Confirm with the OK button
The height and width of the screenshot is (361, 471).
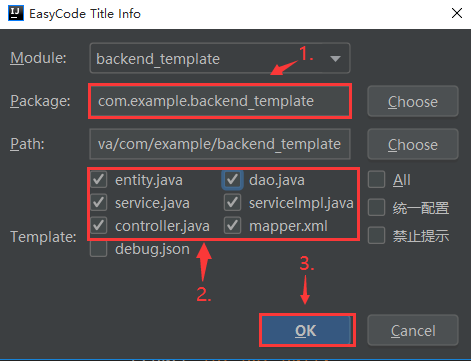pyautogui.click(x=306, y=330)
